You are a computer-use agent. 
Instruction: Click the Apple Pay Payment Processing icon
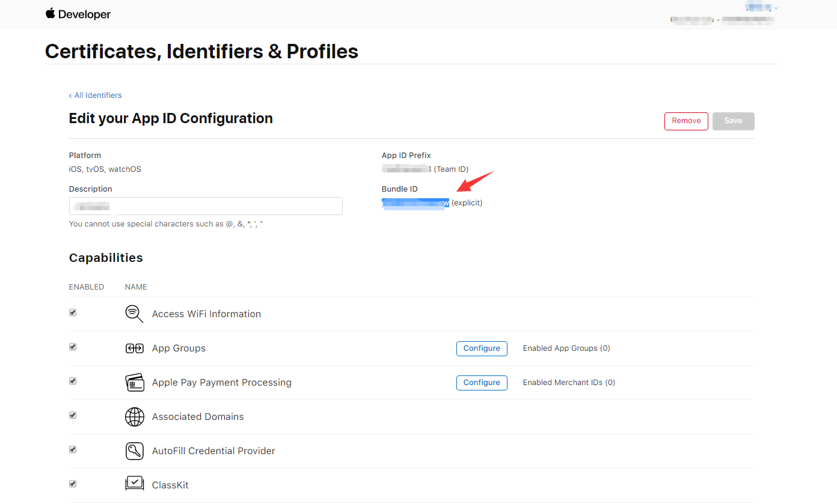[134, 383]
